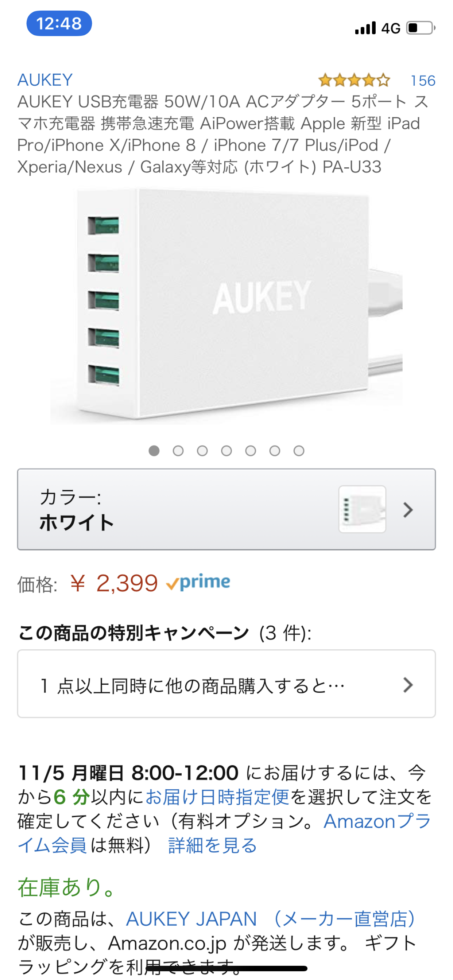Open the Amazonプライム会員 link
The image size is (453, 980).
[225, 833]
